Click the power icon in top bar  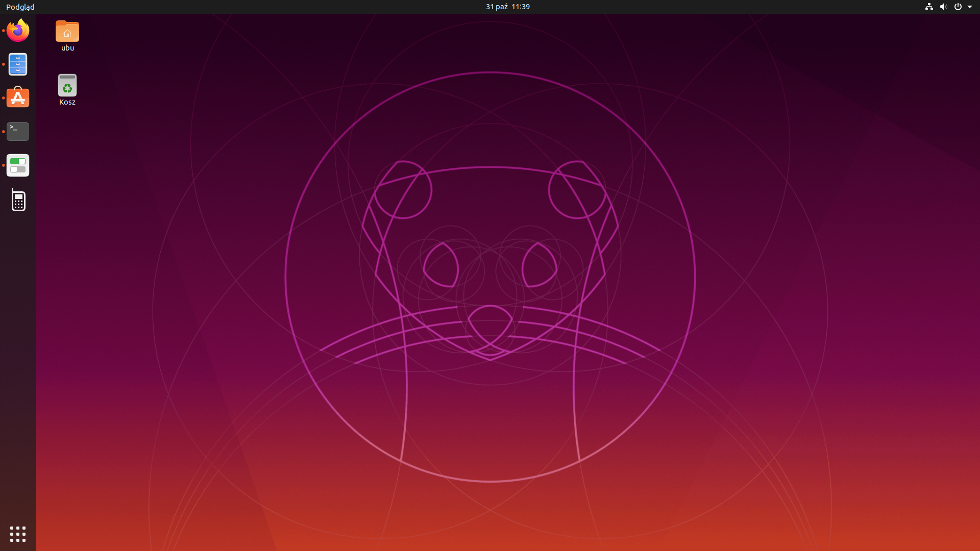point(958,7)
